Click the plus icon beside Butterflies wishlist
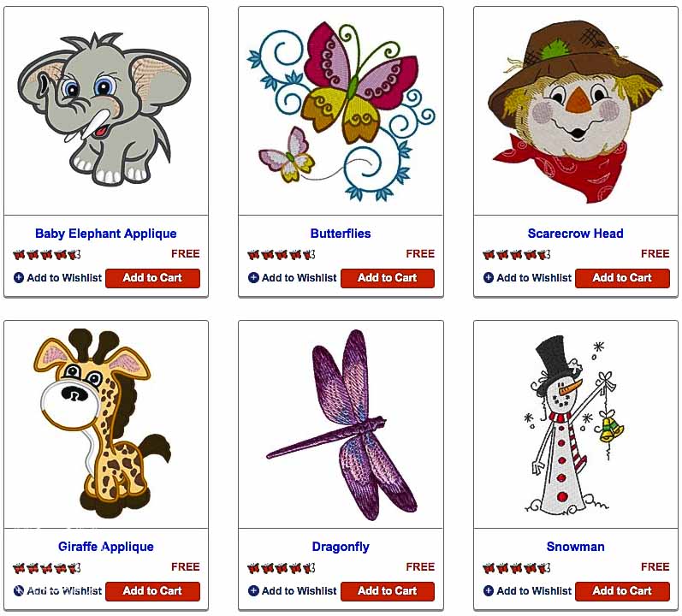The height and width of the screenshot is (616, 682). (253, 278)
